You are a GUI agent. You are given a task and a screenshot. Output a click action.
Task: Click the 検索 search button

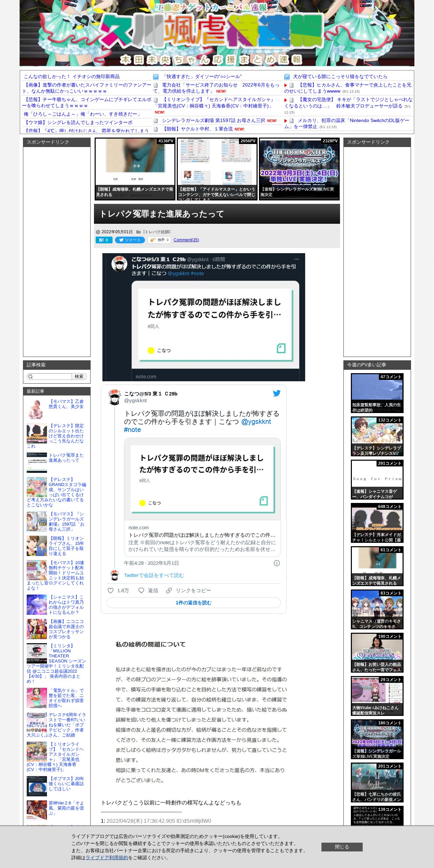click(79, 377)
